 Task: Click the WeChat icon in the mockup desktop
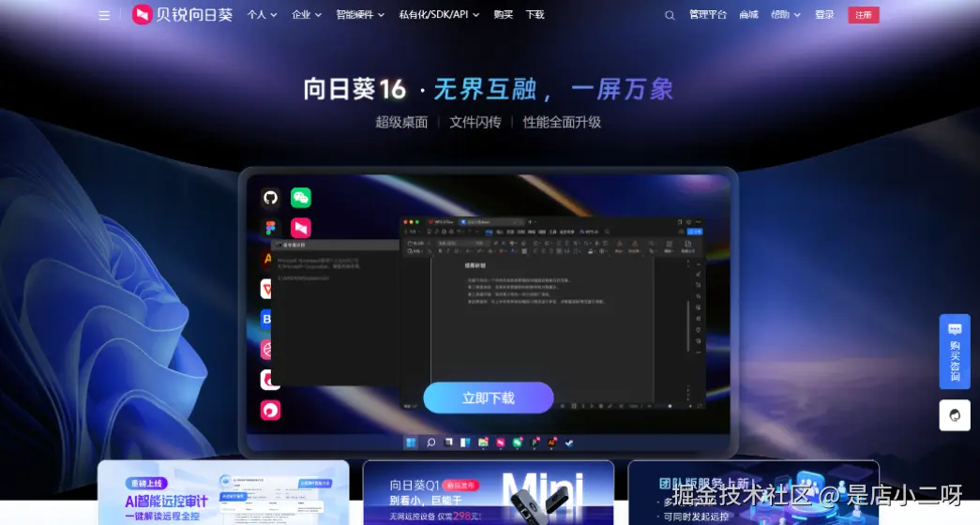pos(301,198)
